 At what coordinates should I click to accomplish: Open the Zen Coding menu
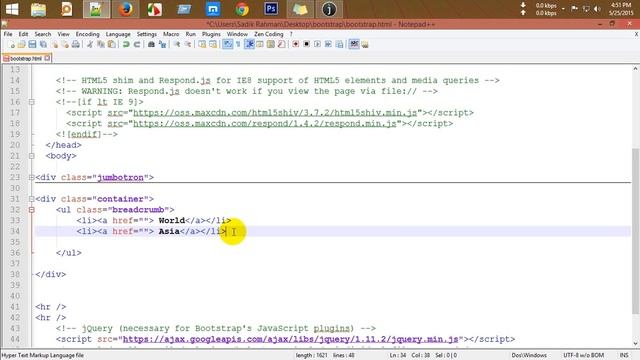click(269, 34)
